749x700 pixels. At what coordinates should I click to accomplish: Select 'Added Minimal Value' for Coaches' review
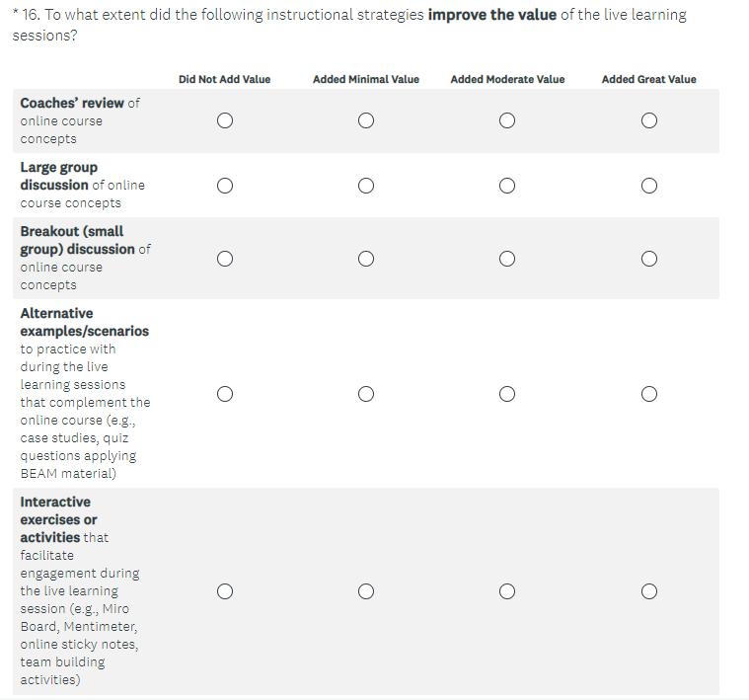[366, 121]
